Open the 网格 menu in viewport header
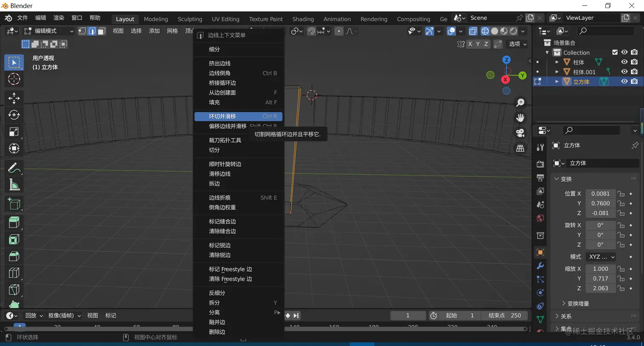 tap(172, 31)
